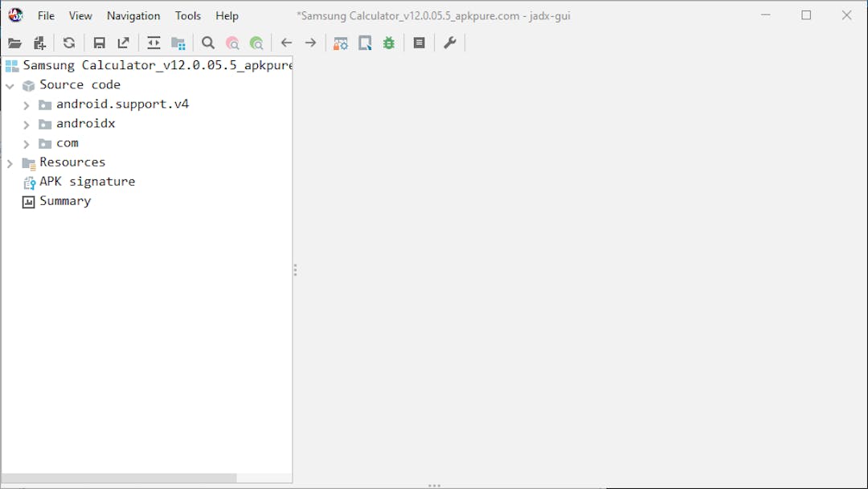868x489 pixels.
Task: Reload the project with the refresh icon
Action: click(69, 43)
